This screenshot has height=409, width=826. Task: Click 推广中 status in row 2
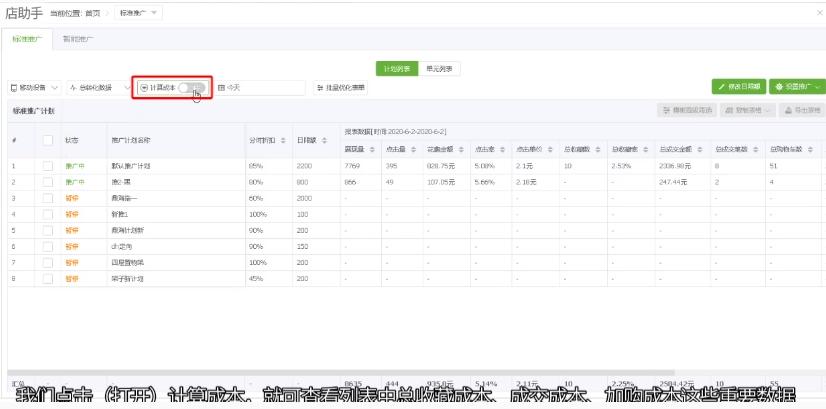click(x=75, y=182)
